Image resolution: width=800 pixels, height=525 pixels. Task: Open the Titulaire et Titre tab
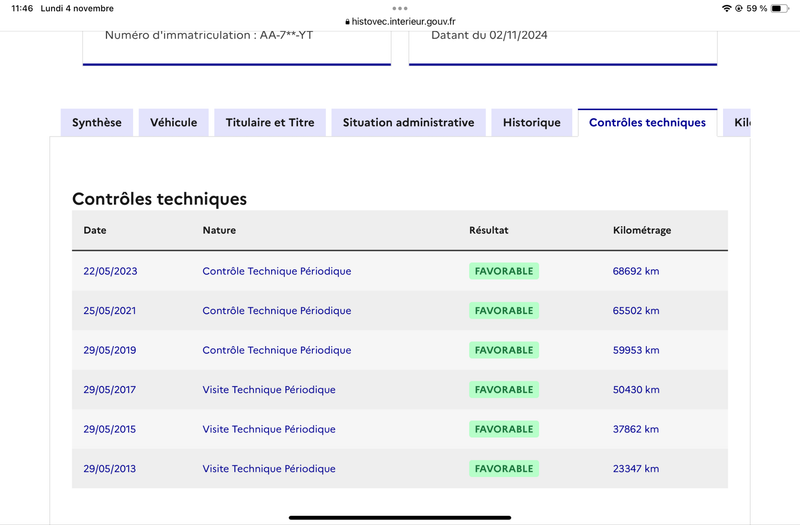pyautogui.click(x=270, y=122)
